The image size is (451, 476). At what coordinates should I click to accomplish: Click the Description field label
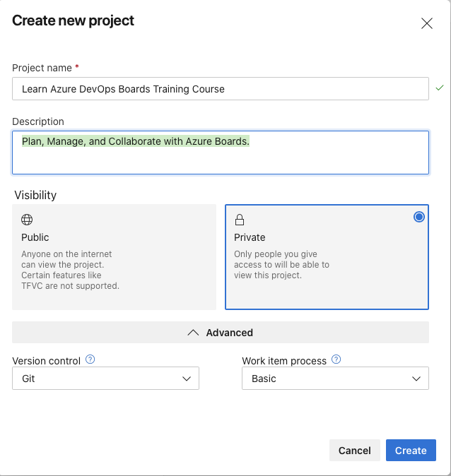click(x=38, y=121)
